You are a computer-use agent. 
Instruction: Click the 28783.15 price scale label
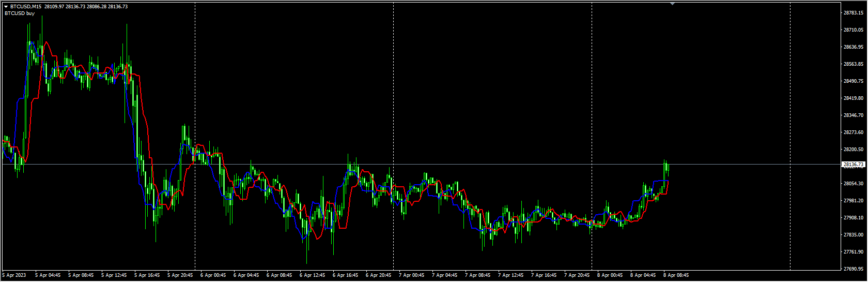click(854, 13)
